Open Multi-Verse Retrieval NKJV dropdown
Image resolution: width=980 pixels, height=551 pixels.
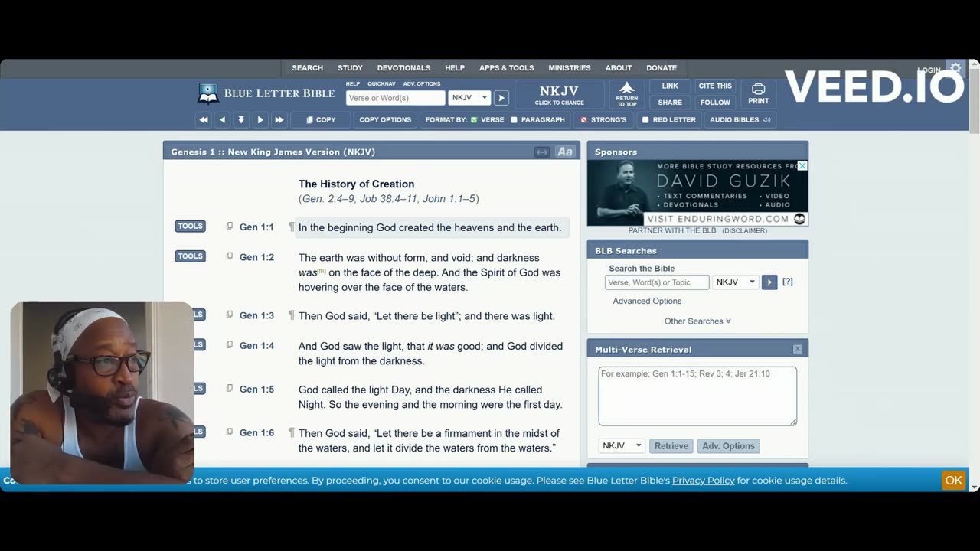point(621,446)
